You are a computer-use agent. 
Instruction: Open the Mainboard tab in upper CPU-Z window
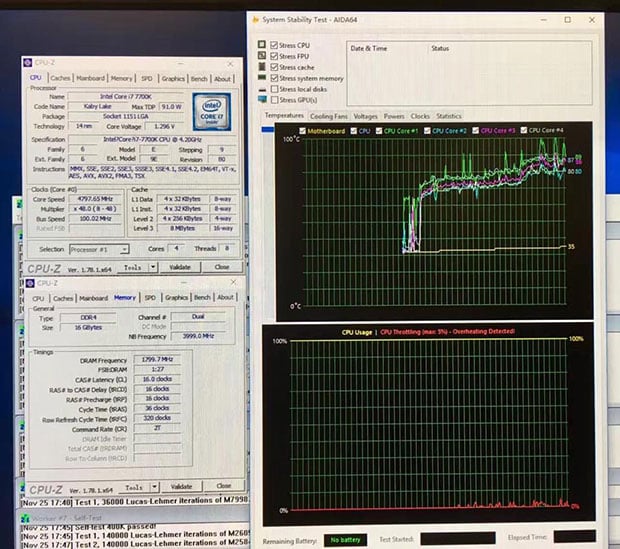coord(91,78)
